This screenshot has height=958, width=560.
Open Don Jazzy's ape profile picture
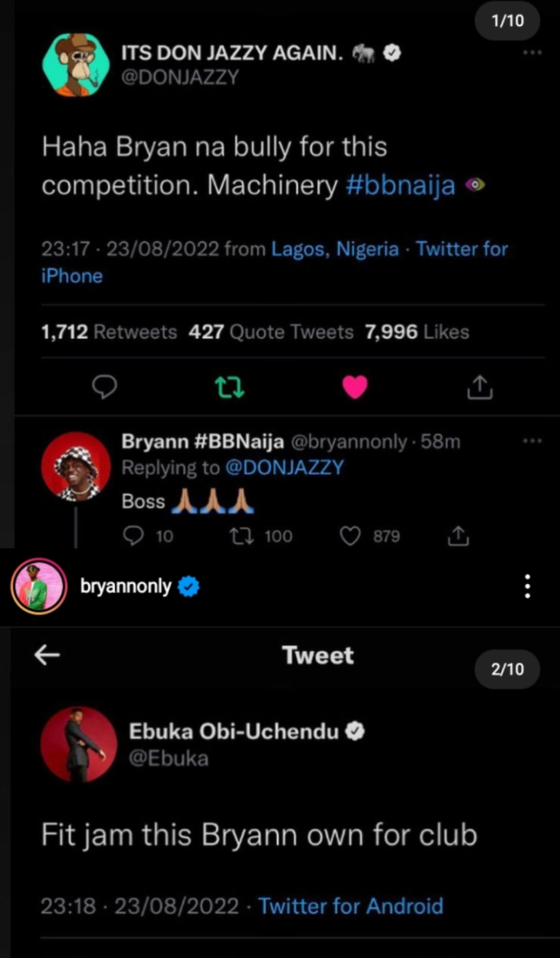76,64
